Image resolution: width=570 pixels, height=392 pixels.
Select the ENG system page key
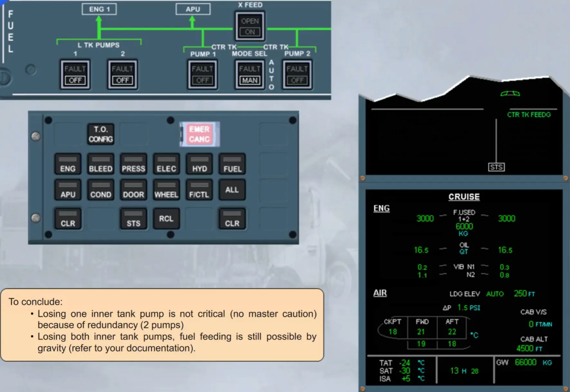[x=68, y=164]
